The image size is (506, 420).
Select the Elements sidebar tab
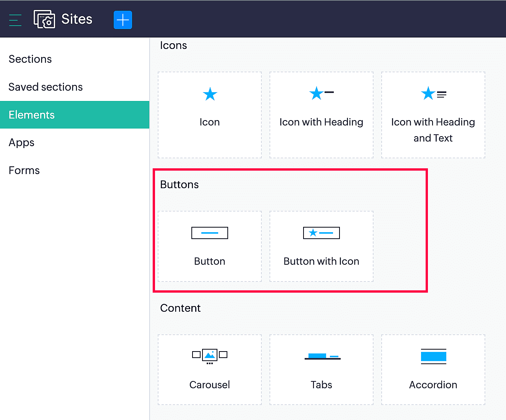pyautogui.click(x=32, y=115)
